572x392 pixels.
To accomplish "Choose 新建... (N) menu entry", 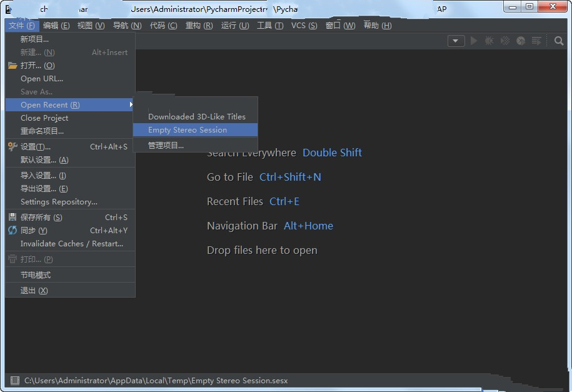I will pyautogui.click(x=71, y=53).
